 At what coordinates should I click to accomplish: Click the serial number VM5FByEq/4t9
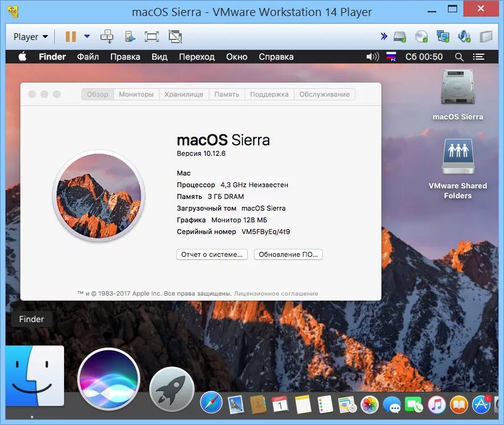[266, 232]
